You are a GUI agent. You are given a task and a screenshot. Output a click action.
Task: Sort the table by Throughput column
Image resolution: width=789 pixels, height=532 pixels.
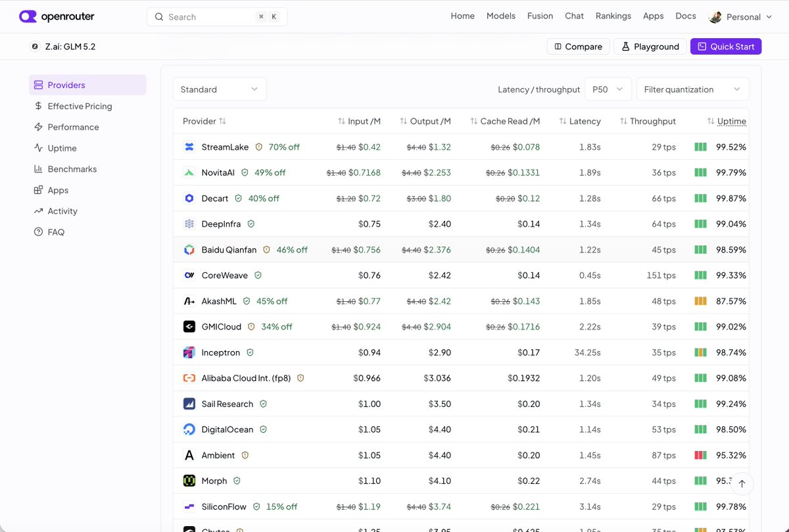pos(648,121)
